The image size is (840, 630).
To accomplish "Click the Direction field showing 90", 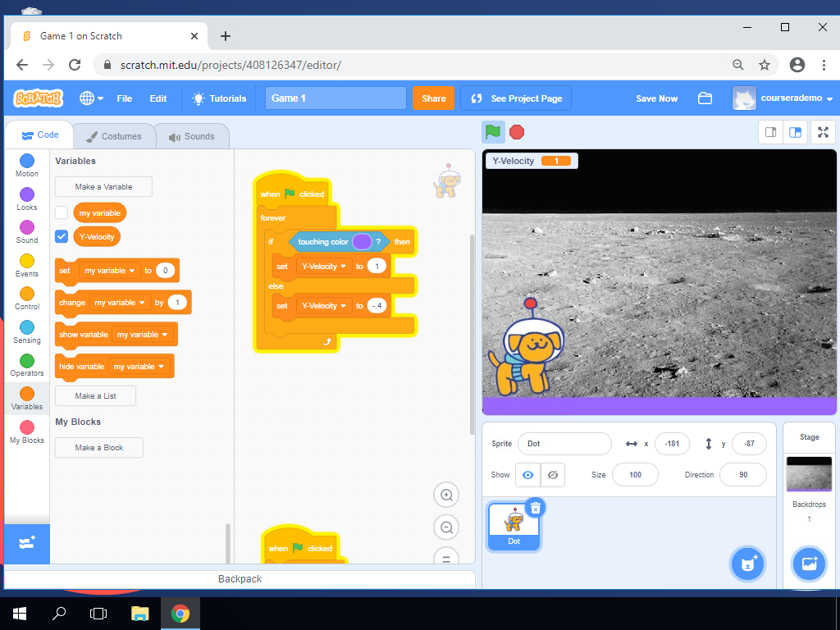I will tap(743, 475).
